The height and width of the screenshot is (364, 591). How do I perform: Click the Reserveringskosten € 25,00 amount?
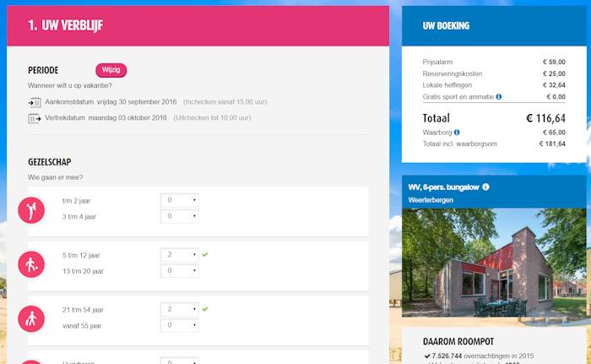click(554, 73)
